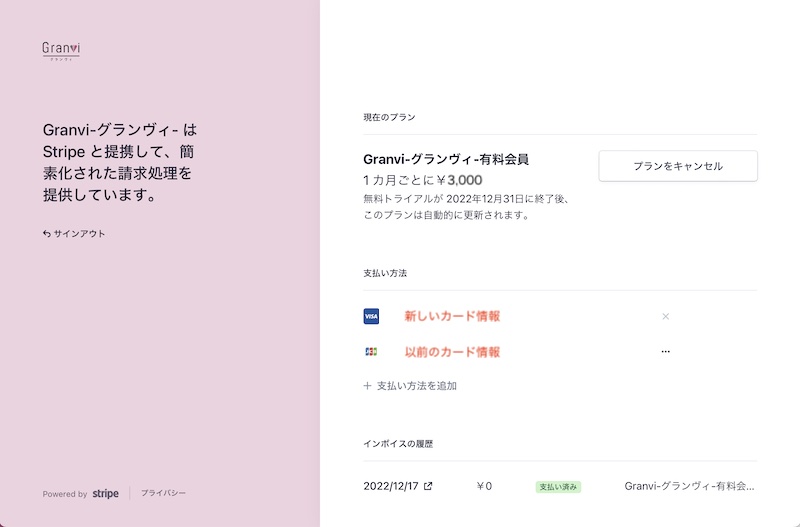Viewport: 800px width, 527px height.
Task: Open options menu for 以前のカード情報
Action: tap(665, 351)
